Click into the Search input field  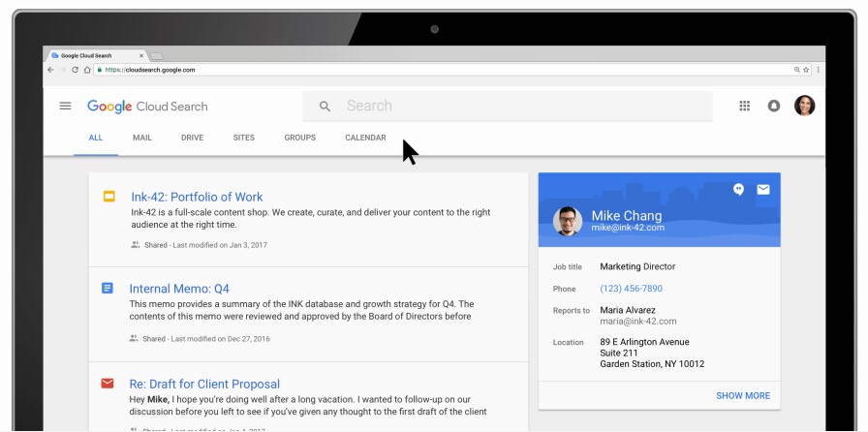pos(507,107)
